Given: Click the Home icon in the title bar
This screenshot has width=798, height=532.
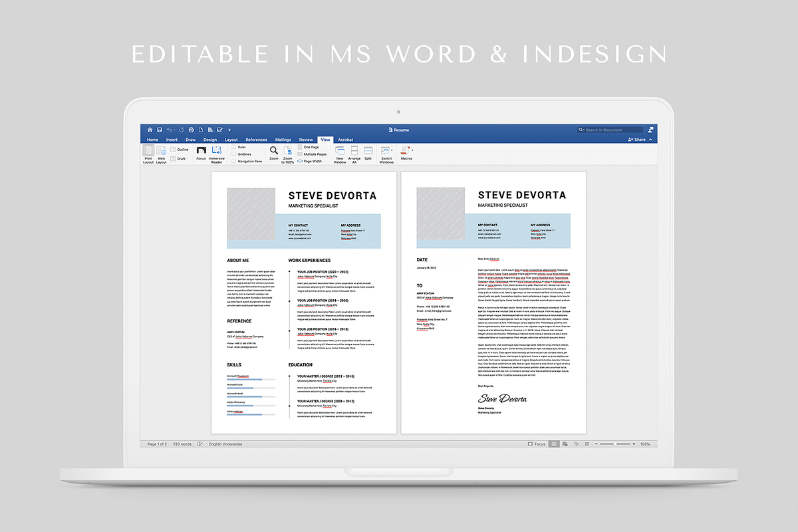Looking at the screenshot, I should pyautogui.click(x=150, y=130).
